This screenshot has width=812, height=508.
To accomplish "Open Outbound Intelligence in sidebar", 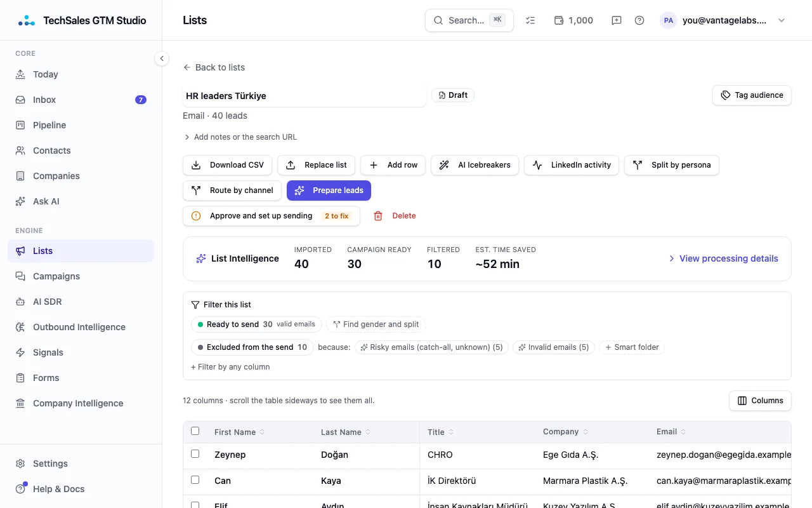I will pyautogui.click(x=81, y=327).
